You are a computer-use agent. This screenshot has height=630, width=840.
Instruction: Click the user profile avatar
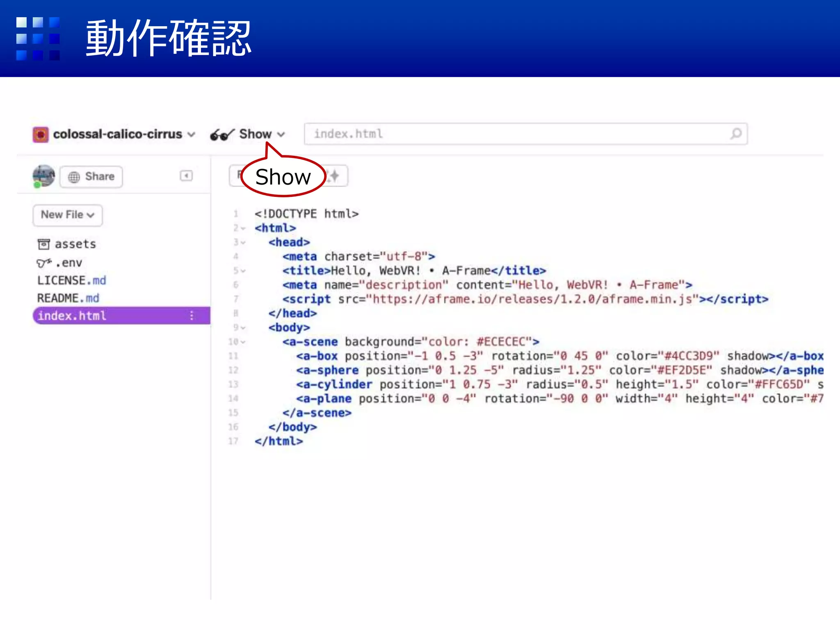coord(43,176)
